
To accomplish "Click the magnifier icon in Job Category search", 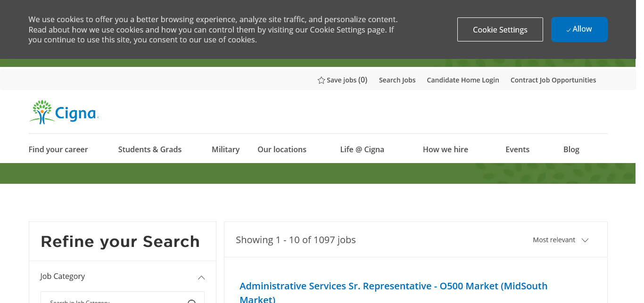I will tap(192, 301).
